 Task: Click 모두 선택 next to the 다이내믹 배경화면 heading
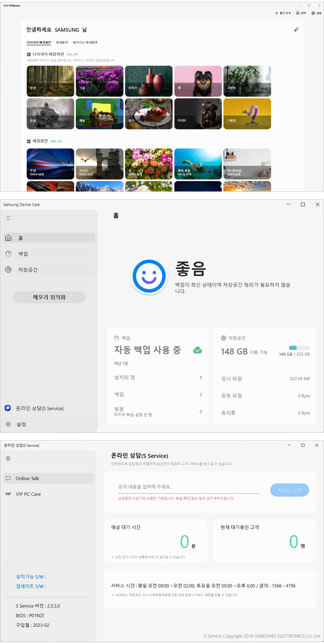tap(72, 54)
